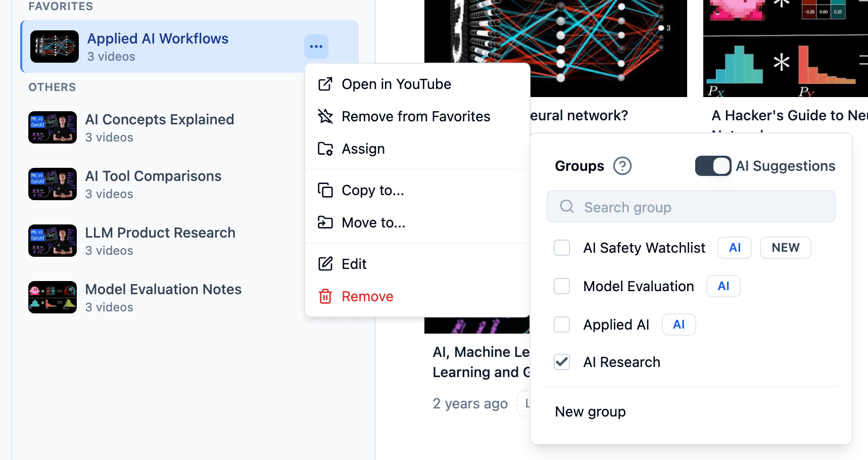
Task: Click the New group button
Action: (x=590, y=411)
